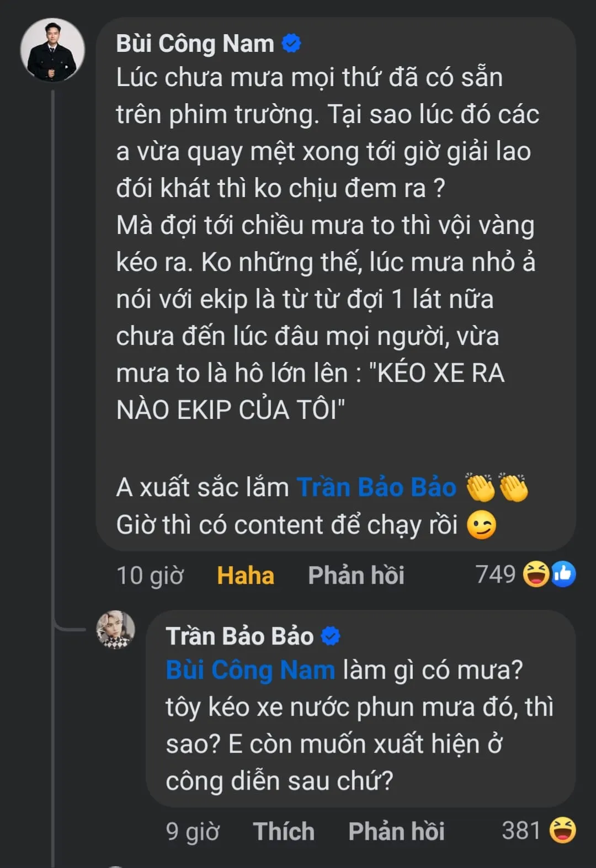This screenshot has width=596, height=868.
Task: Open Bùi Công Nam's profile picture
Action: [x=52, y=50]
